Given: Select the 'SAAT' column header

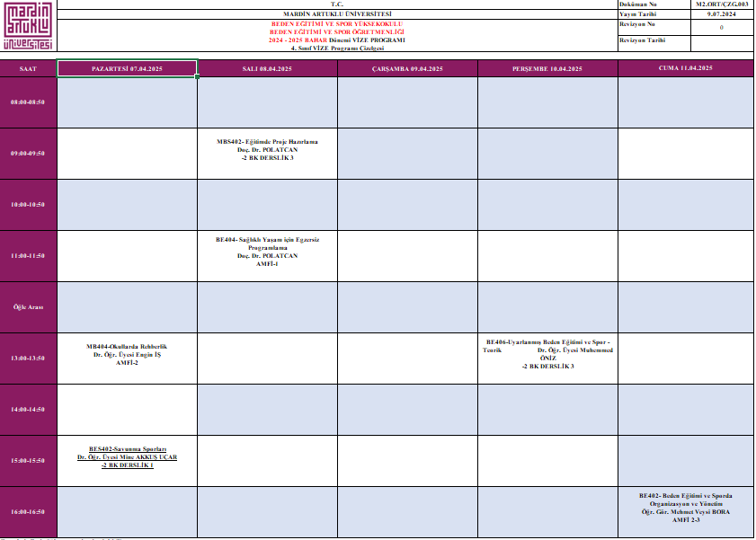Looking at the screenshot, I should point(28,68).
